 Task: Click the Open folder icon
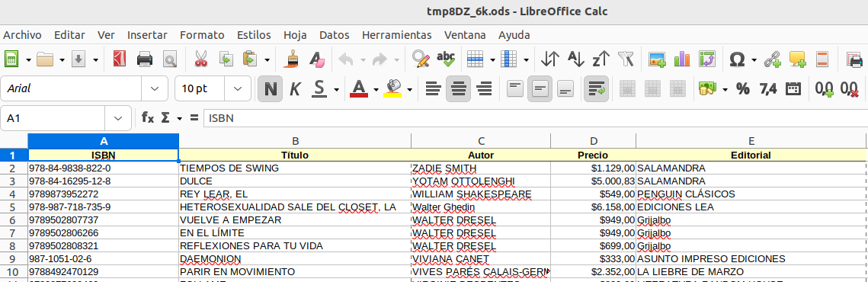pos(45,59)
